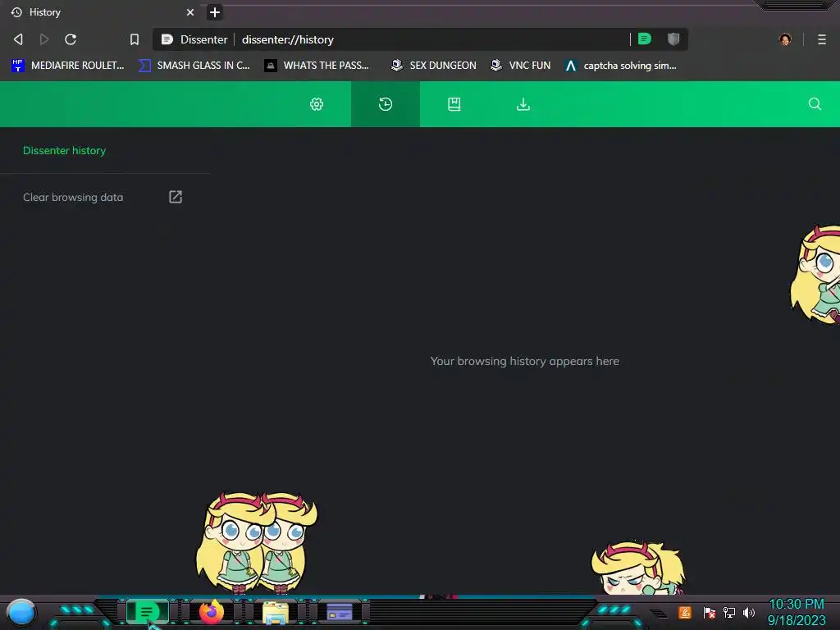Click the 10:30 PM clock
Screen dimensions: 840x630
point(796,604)
